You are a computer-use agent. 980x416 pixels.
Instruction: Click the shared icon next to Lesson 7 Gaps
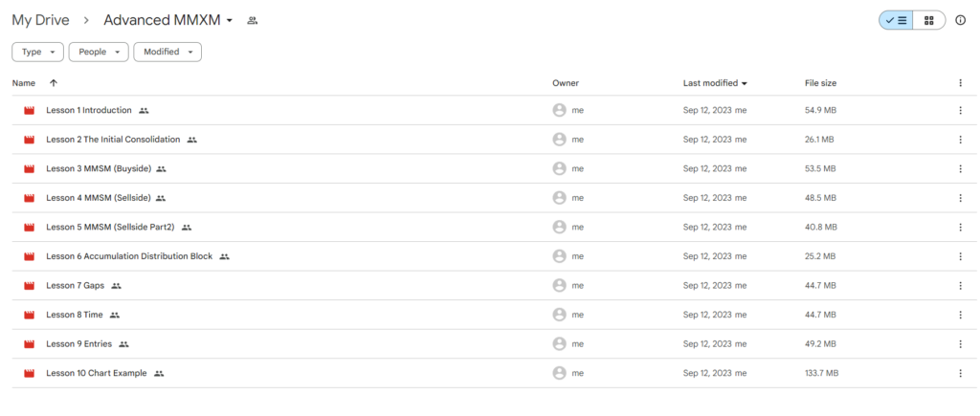(x=116, y=285)
